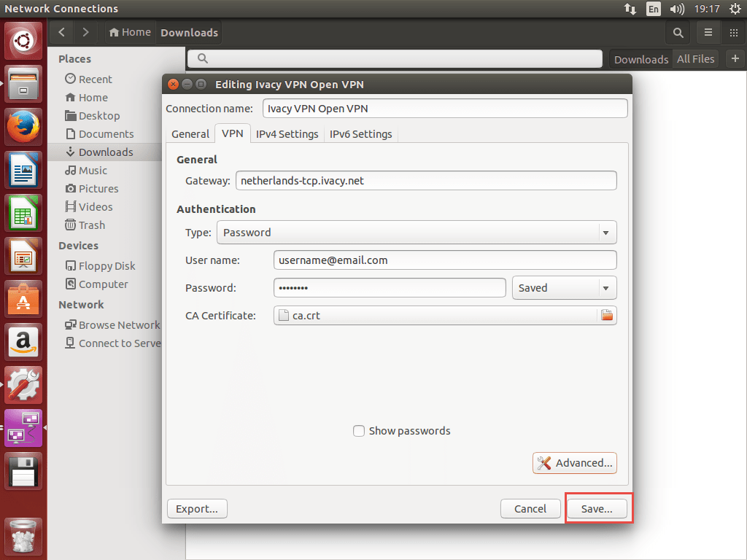
Task: Open Ubuntu Software Center icon
Action: click(x=23, y=299)
